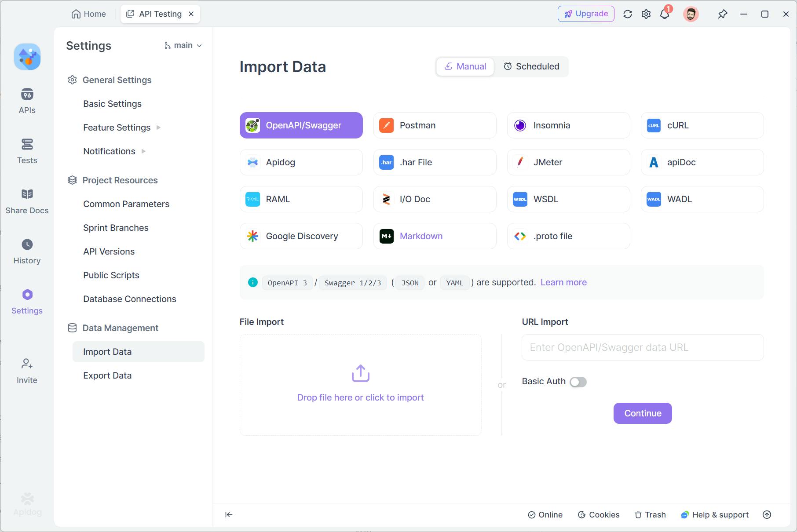
Task: Click the file drop import area
Action: 361,385
